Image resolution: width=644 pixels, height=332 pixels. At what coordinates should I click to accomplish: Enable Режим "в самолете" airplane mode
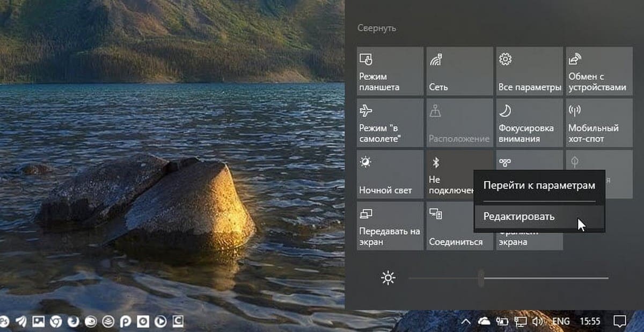(x=390, y=123)
